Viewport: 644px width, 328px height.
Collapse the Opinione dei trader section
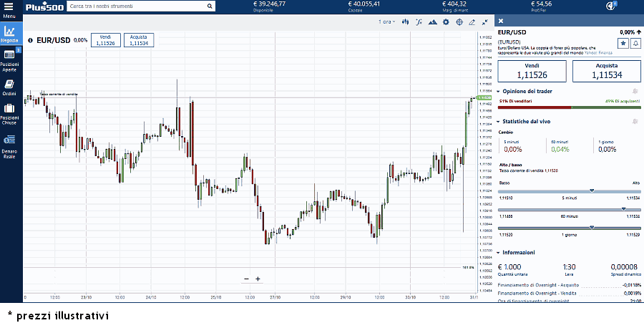499,91
